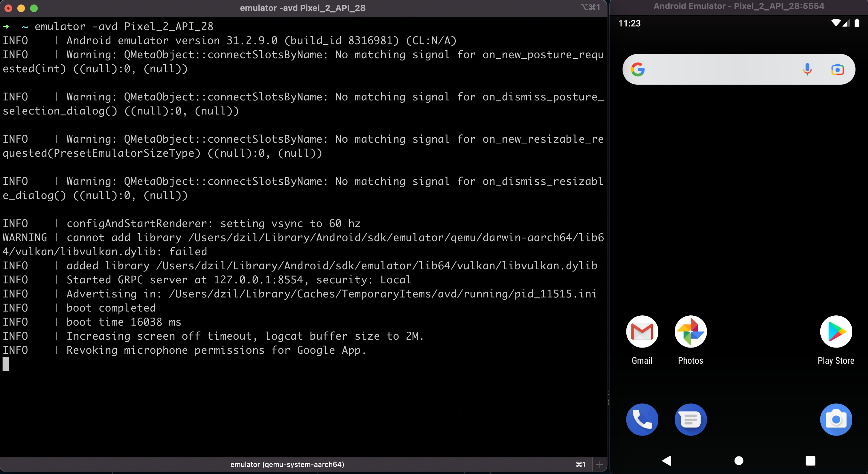Click the 11:23 status bar clock
The image size is (868, 474).
coord(629,23)
